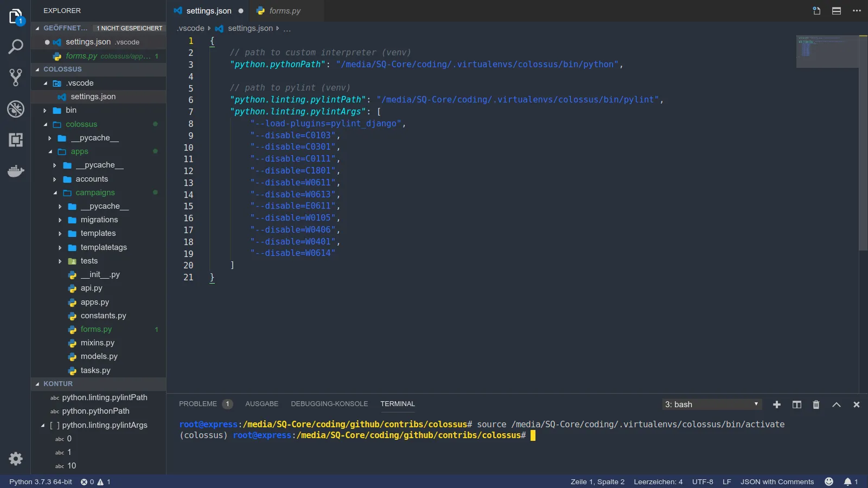The image size is (868, 488).
Task: Change indentation via Leerzeichen: 4
Action: click(x=658, y=481)
